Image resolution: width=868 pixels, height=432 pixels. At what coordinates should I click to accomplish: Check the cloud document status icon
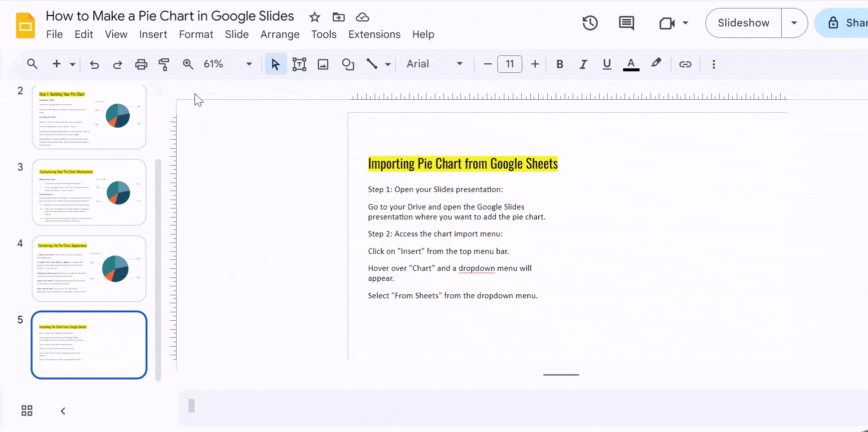(362, 17)
